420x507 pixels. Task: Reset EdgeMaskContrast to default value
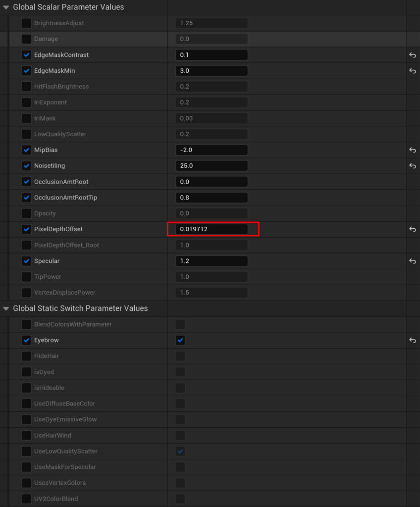click(x=412, y=55)
